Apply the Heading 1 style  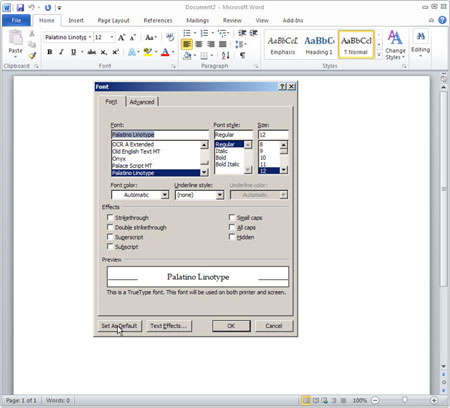coord(319,45)
